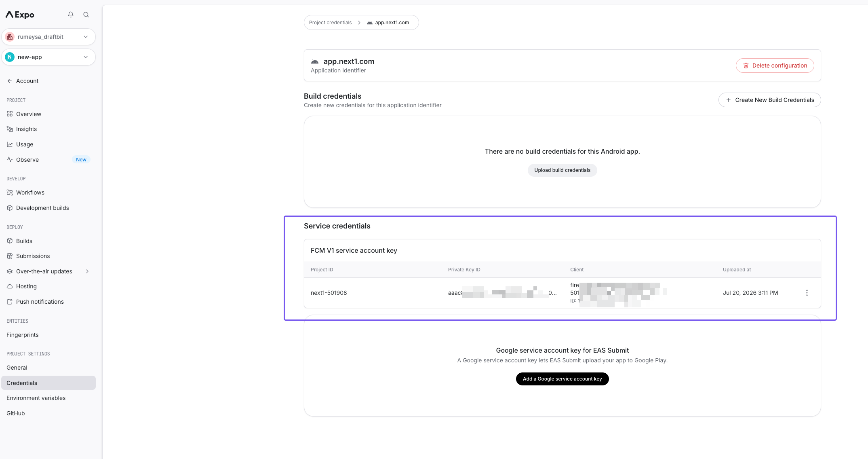868x459 pixels.
Task: Click Create New Build Credentials
Action: [769, 100]
